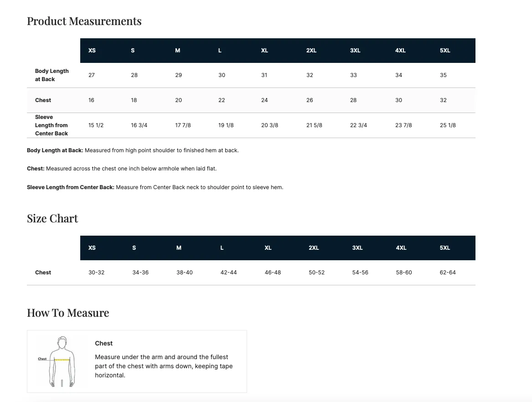Select the Product Measurements heading
This screenshot has height=402, width=532.
[84, 21]
